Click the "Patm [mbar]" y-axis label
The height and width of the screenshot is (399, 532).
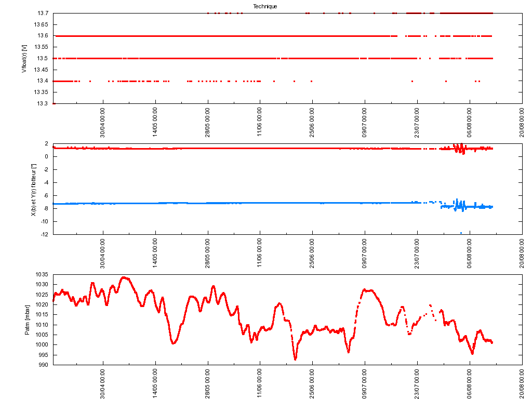pos(28,320)
